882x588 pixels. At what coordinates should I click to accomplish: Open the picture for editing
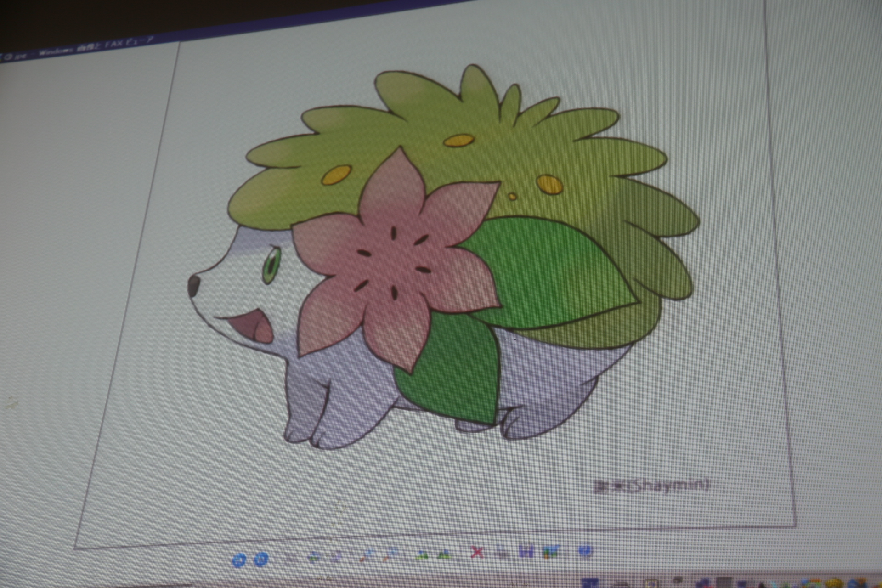point(550,551)
